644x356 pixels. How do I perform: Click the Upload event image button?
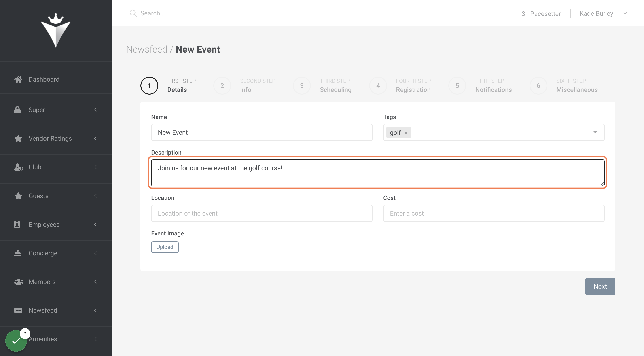(165, 247)
